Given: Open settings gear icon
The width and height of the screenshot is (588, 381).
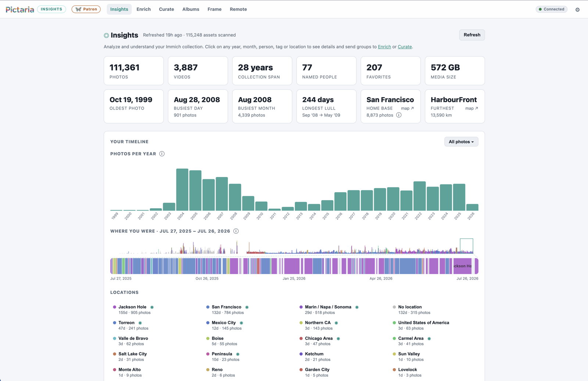Looking at the screenshot, I should [577, 10].
